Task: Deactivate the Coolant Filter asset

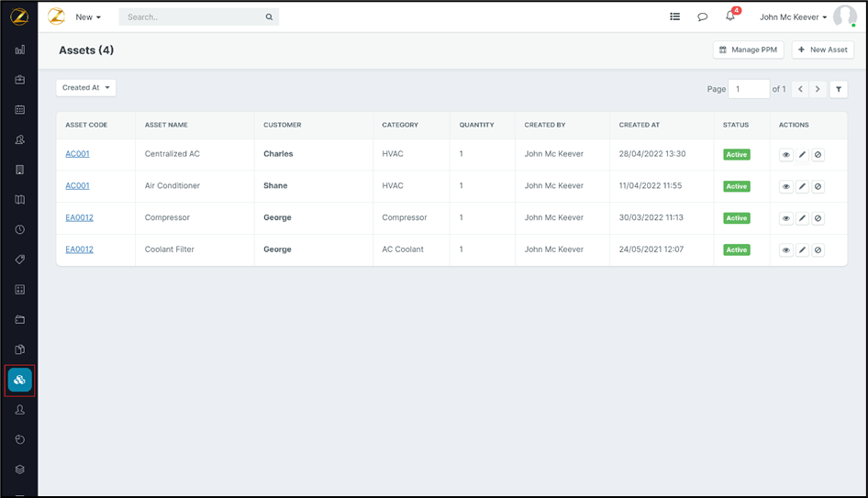Action: pos(818,250)
